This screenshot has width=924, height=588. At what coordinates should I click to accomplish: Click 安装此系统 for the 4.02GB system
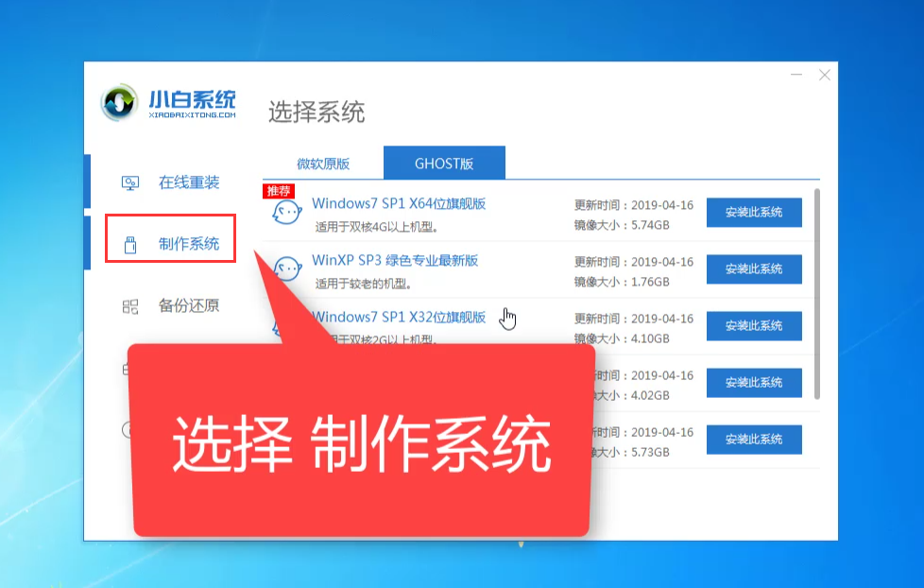pyautogui.click(x=754, y=382)
